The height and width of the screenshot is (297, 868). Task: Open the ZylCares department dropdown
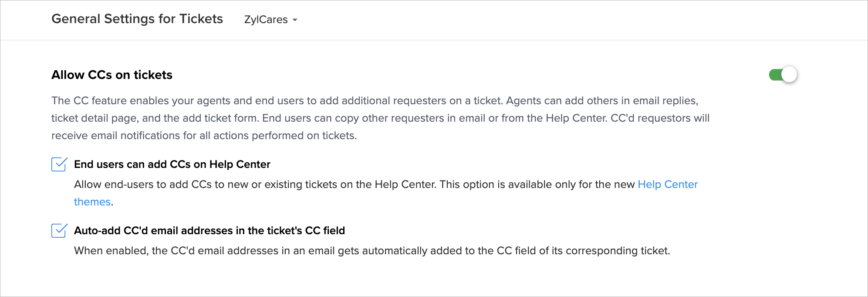[x=270, y=20]
